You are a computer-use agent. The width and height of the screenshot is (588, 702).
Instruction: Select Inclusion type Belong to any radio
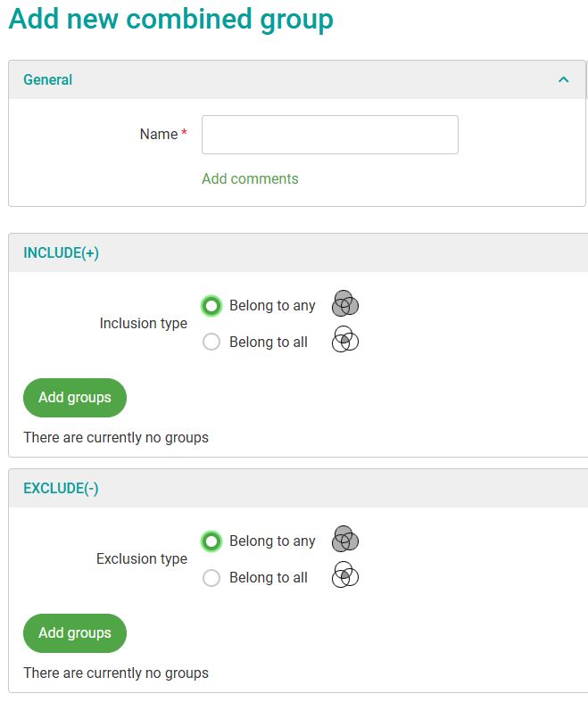tap(211, 306)
